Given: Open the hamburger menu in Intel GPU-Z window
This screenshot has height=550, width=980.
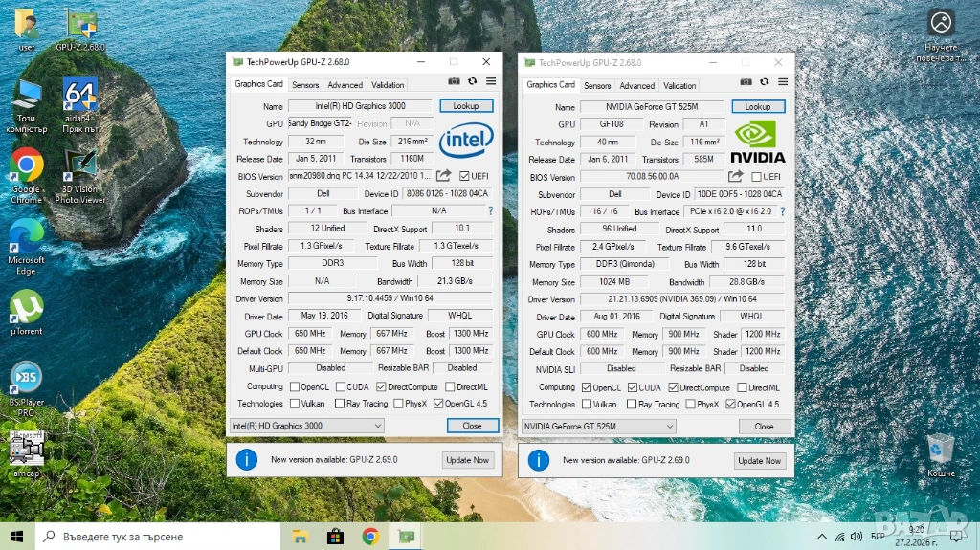Looking at the screenshot, I should (491, 82).
